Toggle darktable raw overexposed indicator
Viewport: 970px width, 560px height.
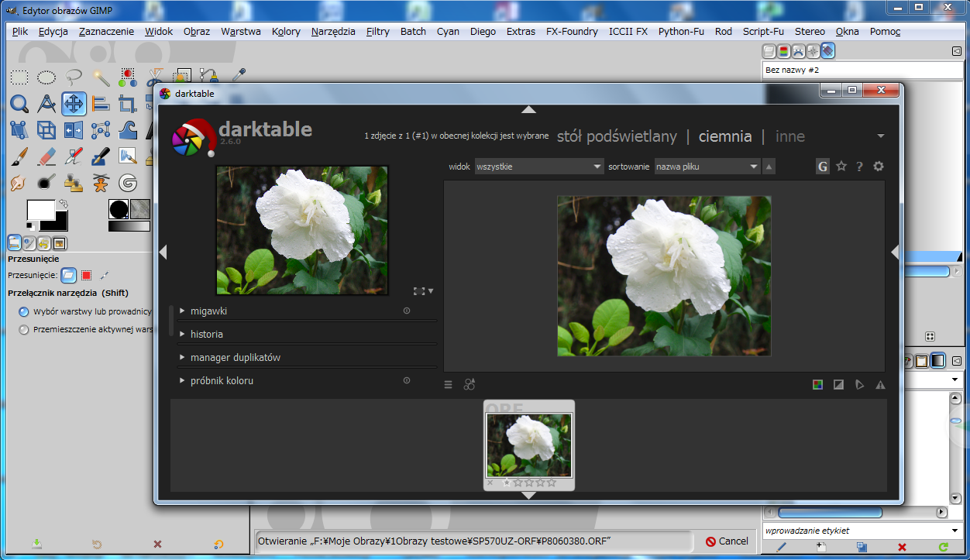pos(838,384)
